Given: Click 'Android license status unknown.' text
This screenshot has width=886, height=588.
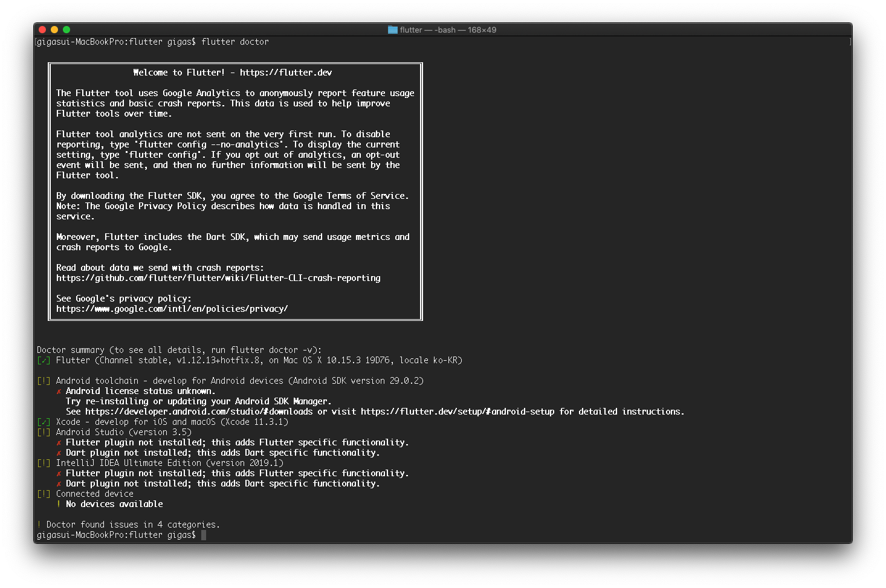Looking at the screenshot, I should pyautogui.click(x=140, y=391).
